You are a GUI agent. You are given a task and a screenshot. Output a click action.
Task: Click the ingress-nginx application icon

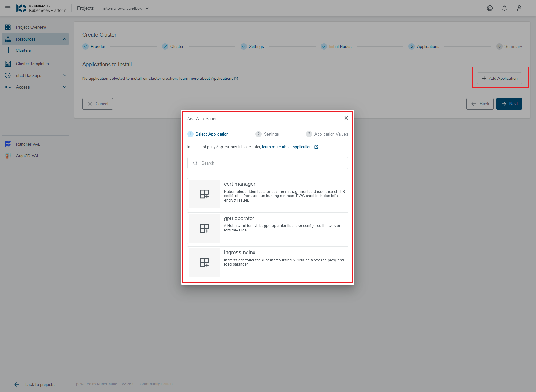point(205,262)
